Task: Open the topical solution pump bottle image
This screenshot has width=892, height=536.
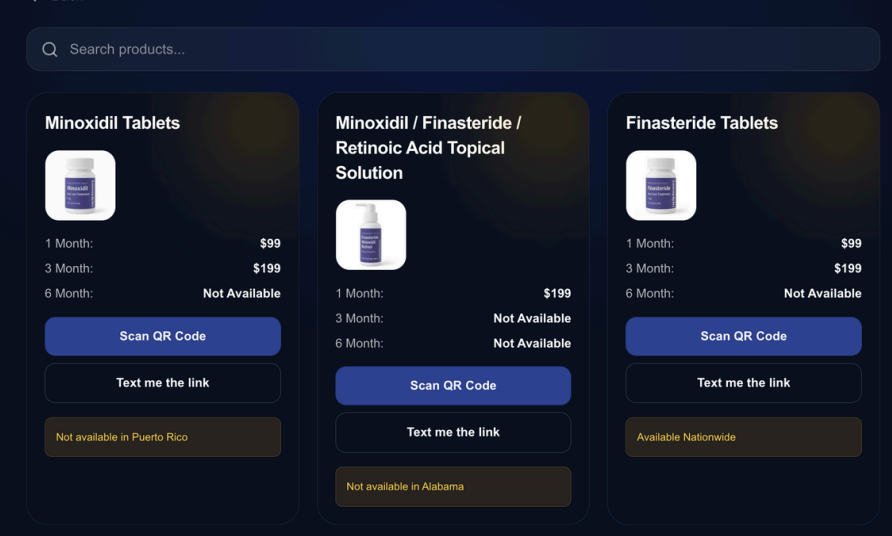Action: [x=371, y=235]
